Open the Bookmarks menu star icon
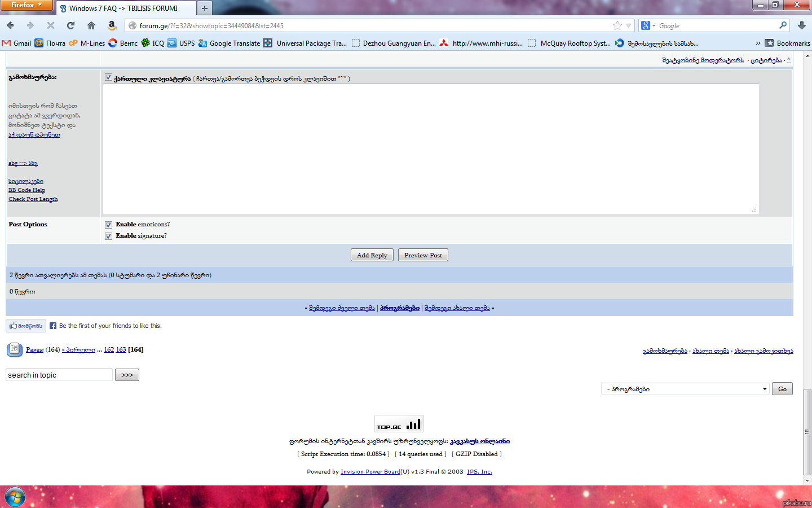Screen dimensions: 812x508 pyautogui.click(x=769, y=43)
